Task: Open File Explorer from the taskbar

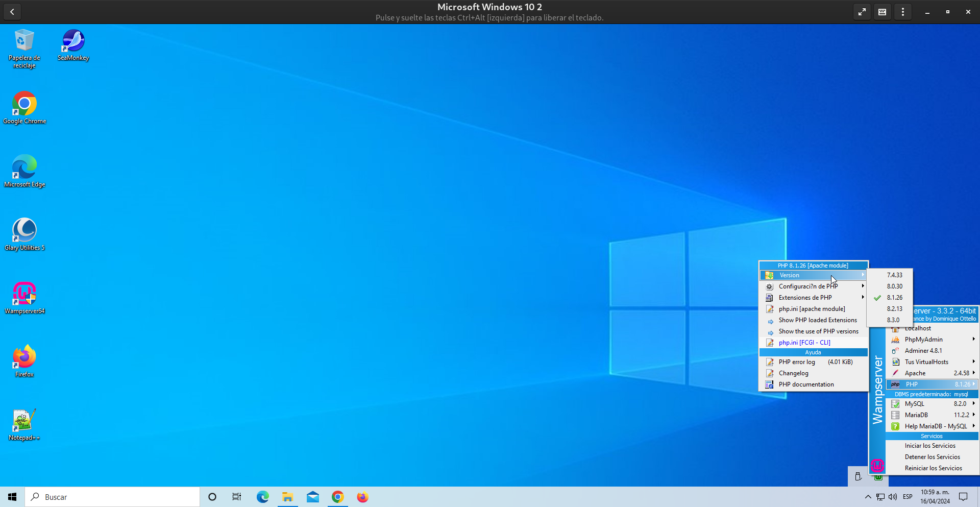Action: pos(287,497)
